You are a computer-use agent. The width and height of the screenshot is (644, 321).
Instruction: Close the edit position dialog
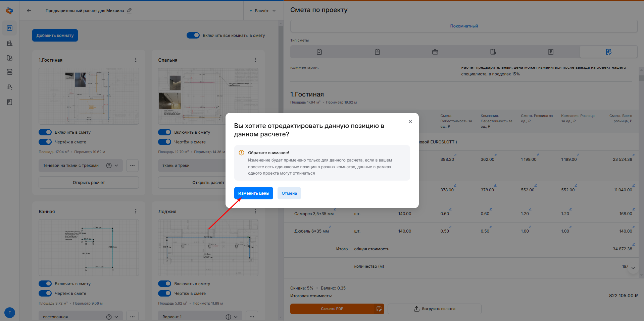pyautogui.click(x=410, y=122)
